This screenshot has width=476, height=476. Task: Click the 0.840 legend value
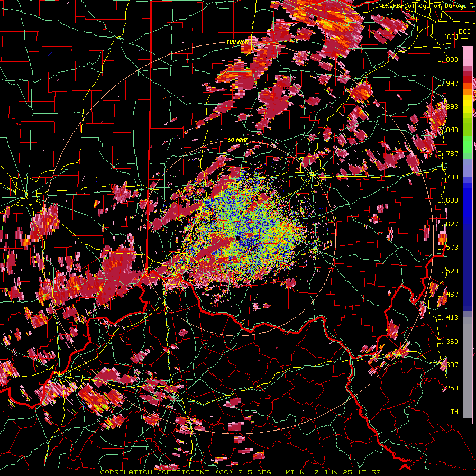pyautogui.click(x=448, y=130)
